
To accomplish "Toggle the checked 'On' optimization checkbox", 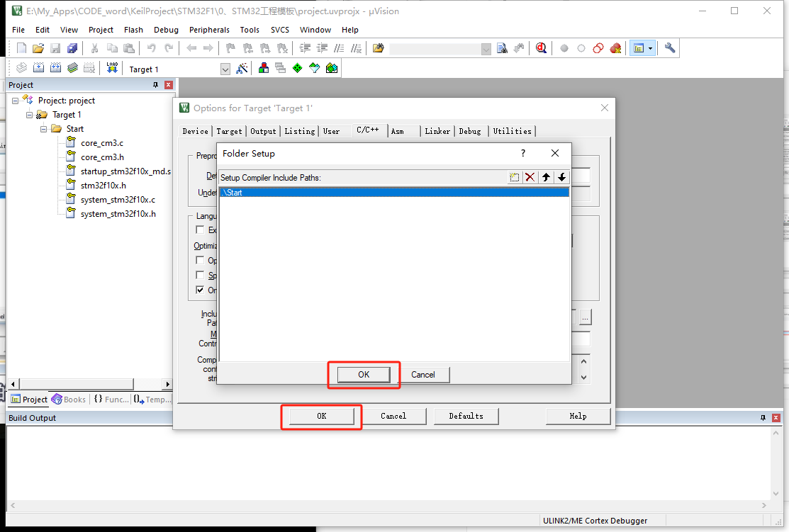I will pyautogui.click(x=200, y=290).
